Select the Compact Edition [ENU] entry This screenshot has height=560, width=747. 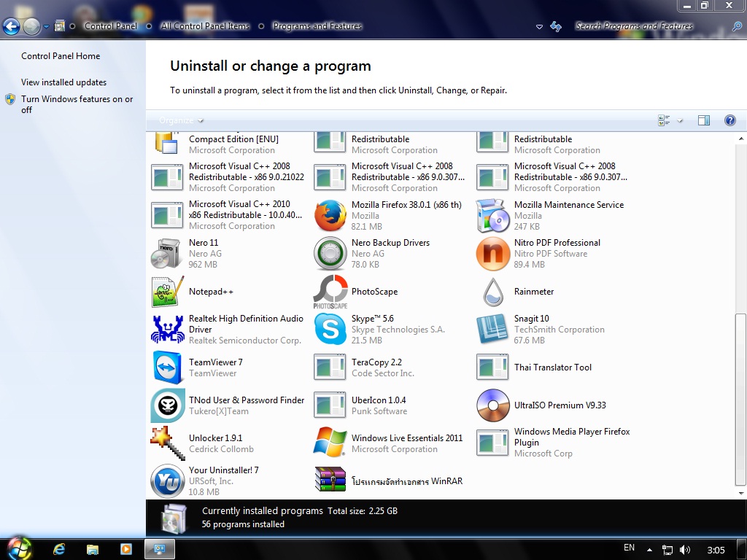pyautogui.click(x=228, y=144)
